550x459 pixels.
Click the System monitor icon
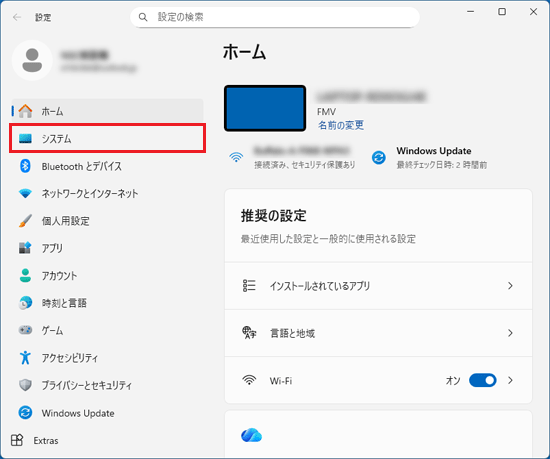pos(25,139)
